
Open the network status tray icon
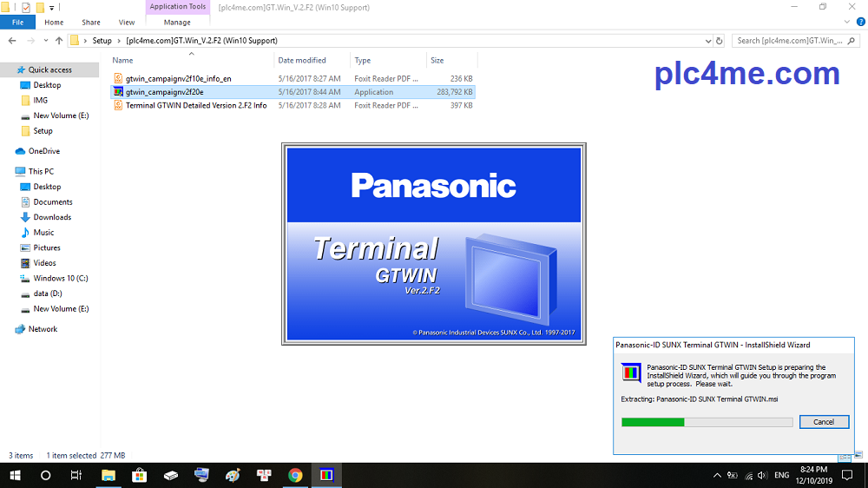748,475
